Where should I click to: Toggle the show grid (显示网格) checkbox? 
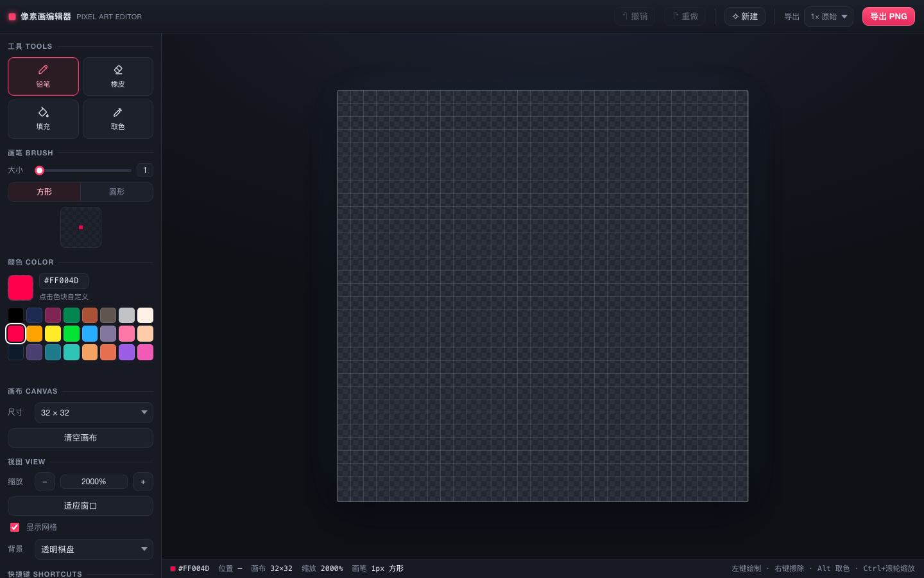pyautogui.click(x=15, y=527)
